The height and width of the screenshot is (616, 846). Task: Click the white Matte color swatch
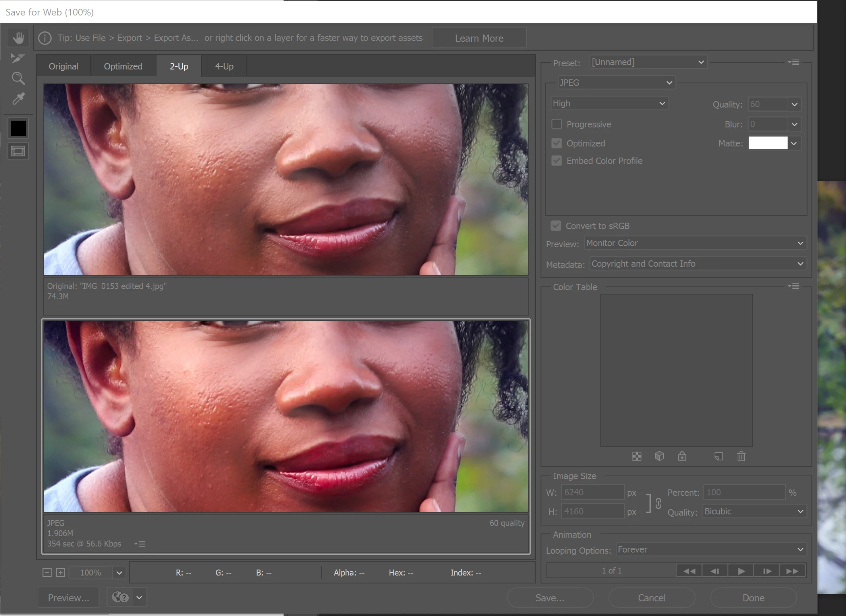[x=767, y=143]
